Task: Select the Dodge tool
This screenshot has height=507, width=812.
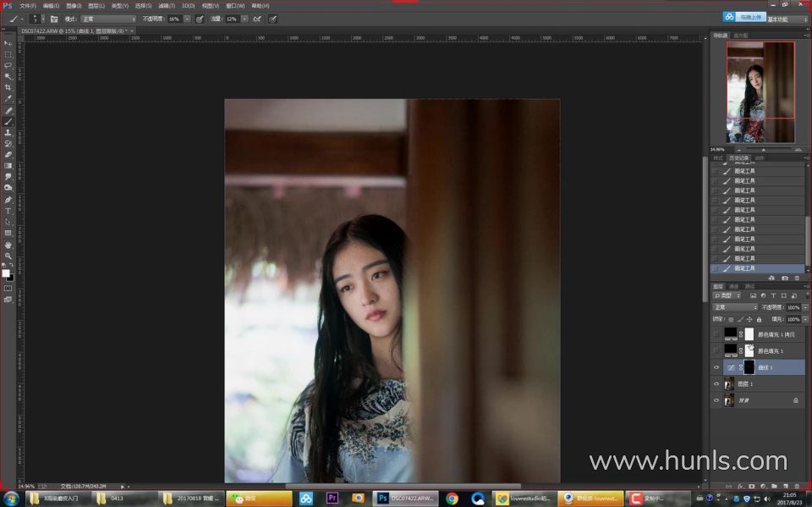Action: (8, 188)
